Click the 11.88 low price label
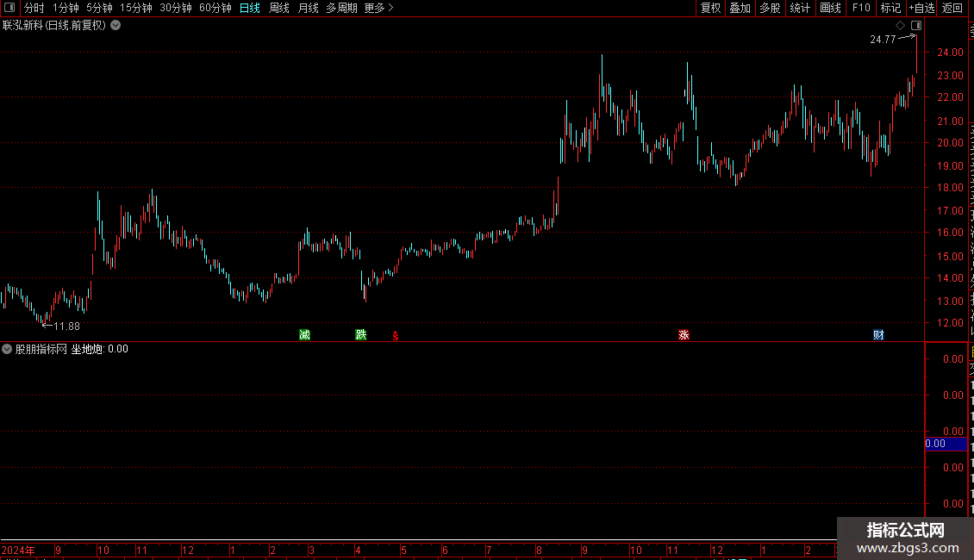 click(x=67, y=327)
